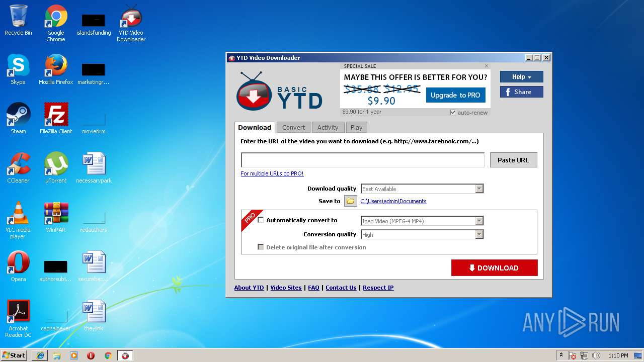The height and width of the screenshot is (362, 644).
Task: Launch FileZilla Client from the desktop
Action: click(x=56, y=119)
